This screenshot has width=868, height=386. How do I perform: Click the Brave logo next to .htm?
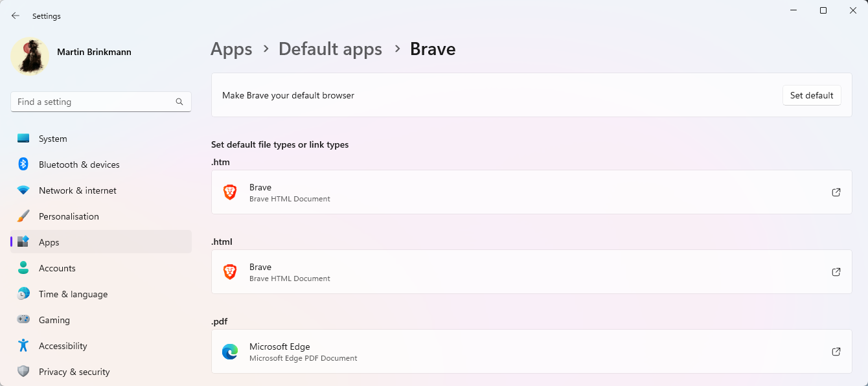click(x=230, y=192)
